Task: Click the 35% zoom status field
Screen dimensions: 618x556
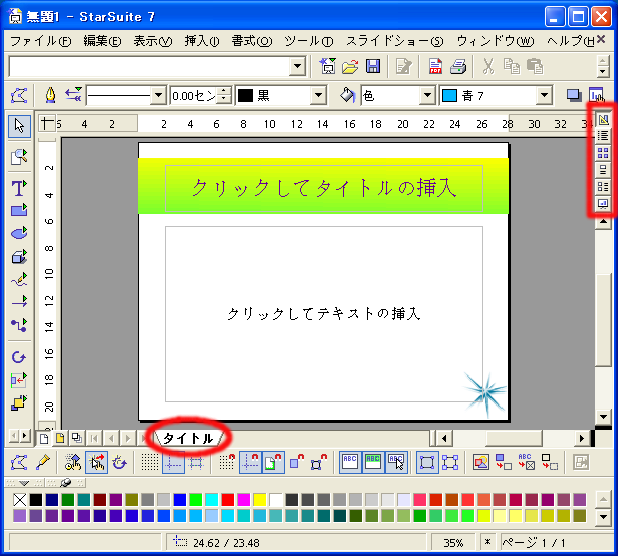Action: pos(453,543)
